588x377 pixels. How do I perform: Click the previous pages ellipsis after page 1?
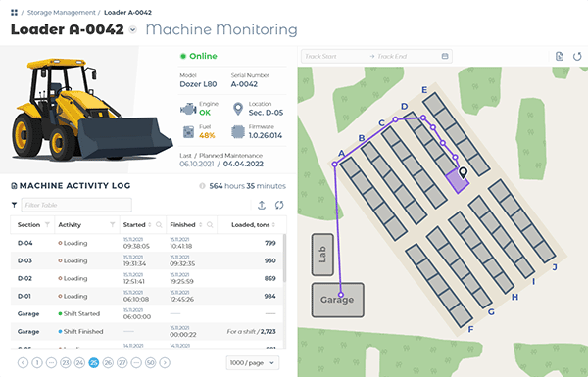51,362
